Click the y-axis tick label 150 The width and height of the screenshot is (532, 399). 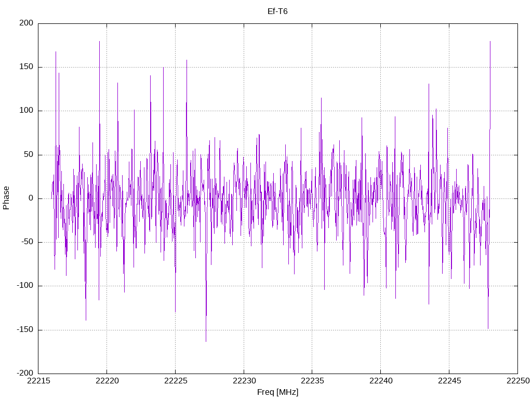[26, 67]
